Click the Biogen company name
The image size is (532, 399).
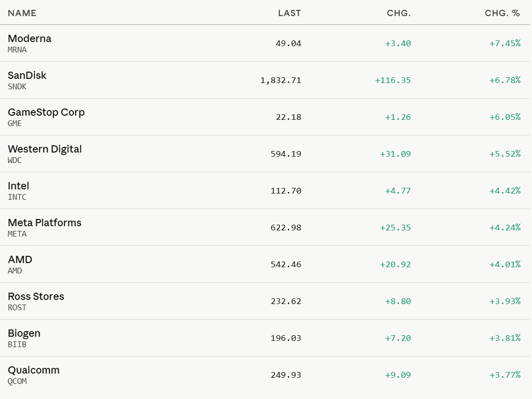pos(24,334)
